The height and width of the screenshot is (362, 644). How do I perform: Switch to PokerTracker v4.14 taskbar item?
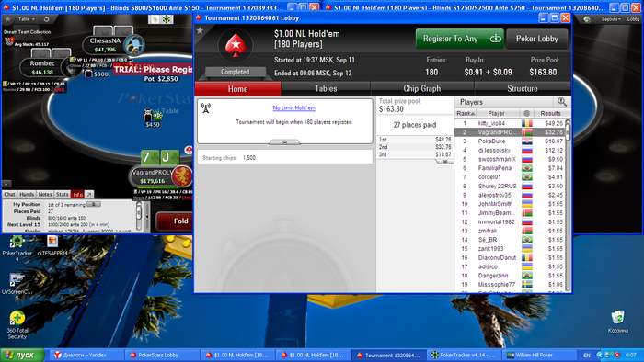[x=464, y=355]
